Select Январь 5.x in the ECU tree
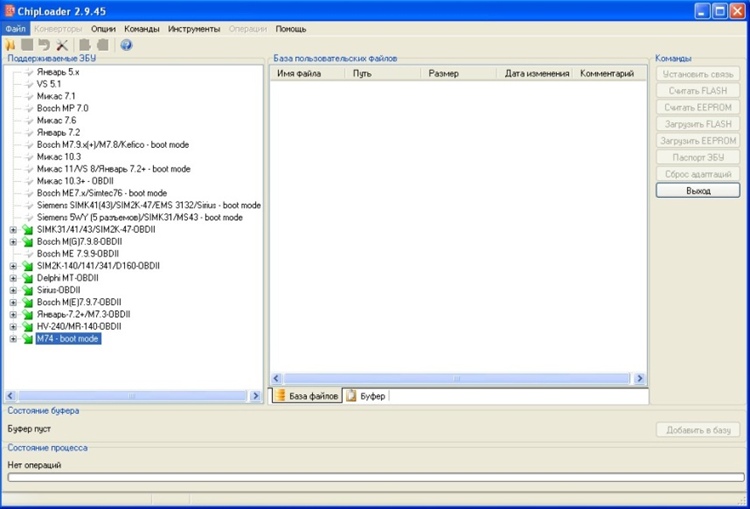This screenshot has width=750, height=509. [58, 72]
